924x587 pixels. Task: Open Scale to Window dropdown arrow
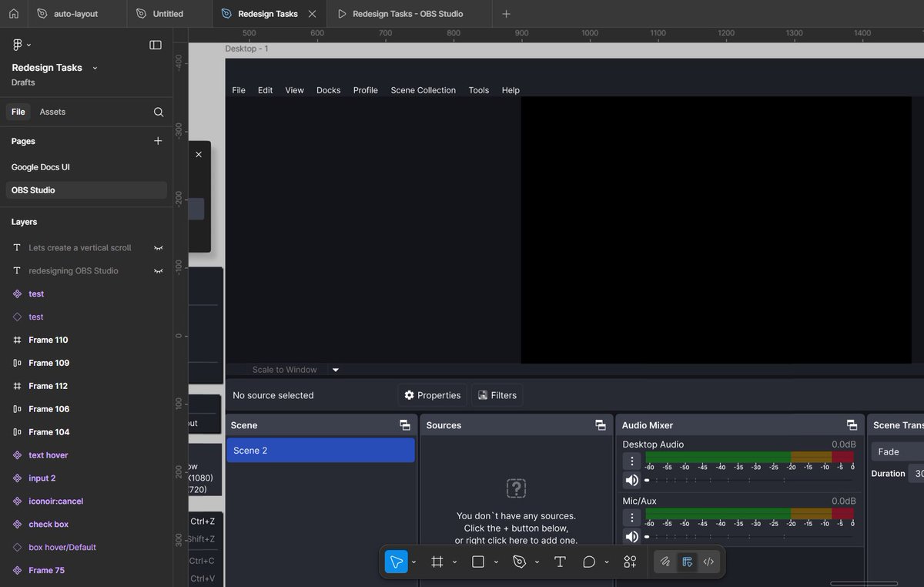pos(336,370)
